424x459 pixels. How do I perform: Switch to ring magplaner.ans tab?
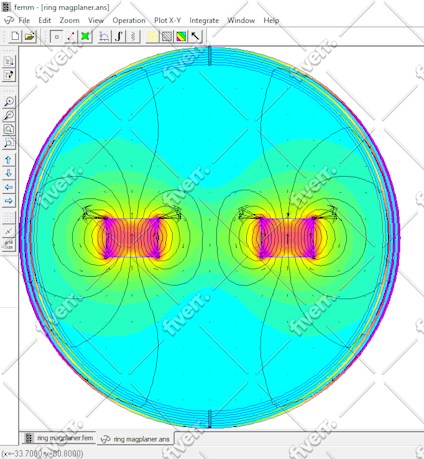(136, 439)
